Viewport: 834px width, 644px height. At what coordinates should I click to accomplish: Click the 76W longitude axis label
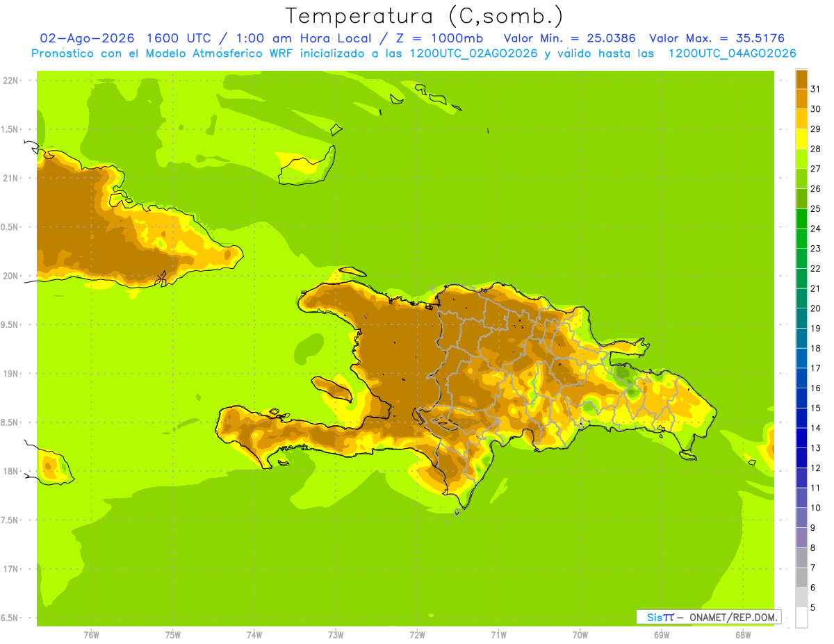tap(91, 635)
